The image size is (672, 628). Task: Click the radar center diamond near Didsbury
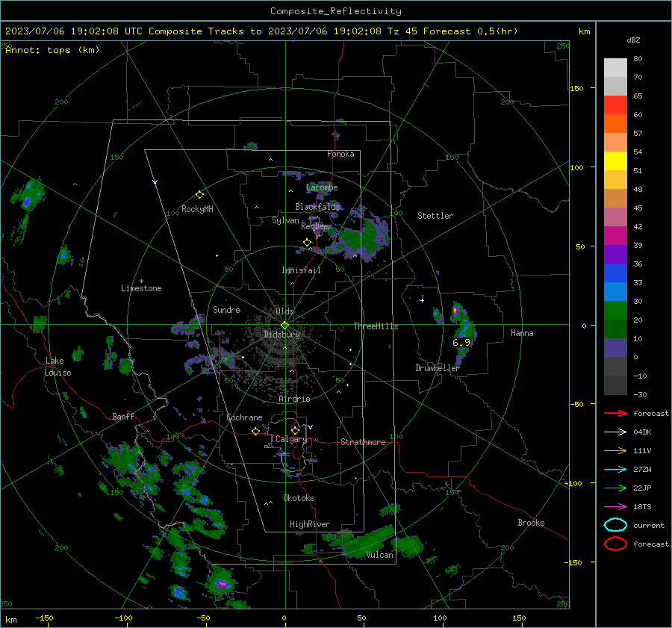[x=284, y=325]
